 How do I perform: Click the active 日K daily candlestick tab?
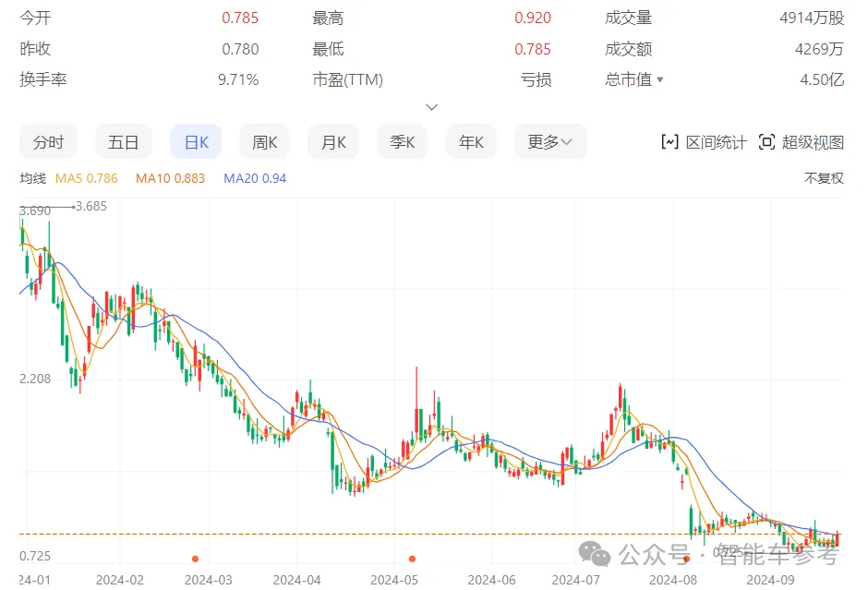(x=195, y=141)
